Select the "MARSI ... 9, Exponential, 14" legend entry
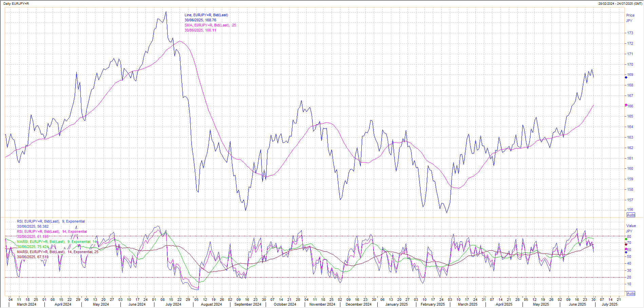644x308 pixels. [x=57, y=242]
